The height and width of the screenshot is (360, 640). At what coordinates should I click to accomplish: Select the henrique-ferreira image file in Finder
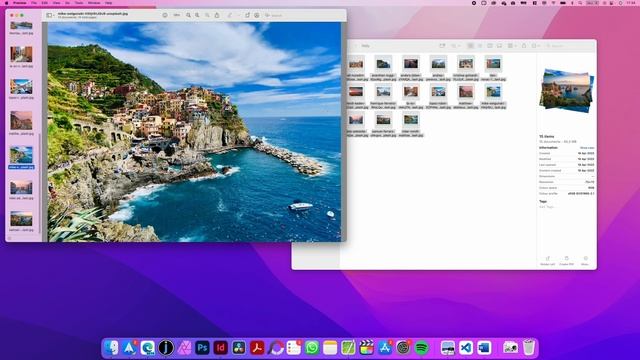(x=383, y=96)
